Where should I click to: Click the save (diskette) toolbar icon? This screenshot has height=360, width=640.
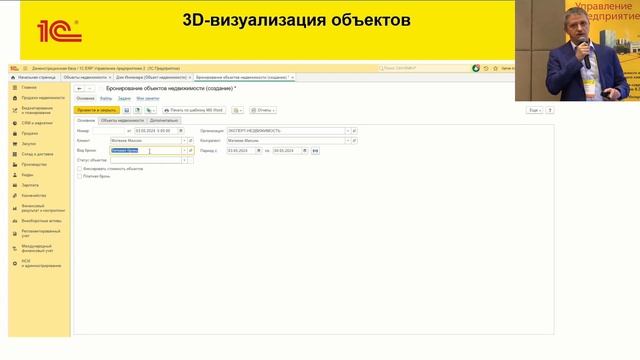click(x=127, y=110)
